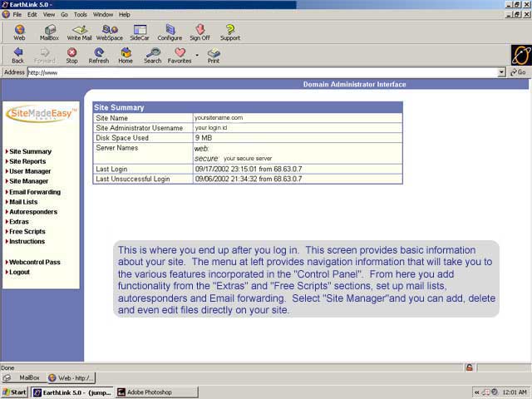Select the Site Manager link
532x399 pixels.
tap(28, 181)
